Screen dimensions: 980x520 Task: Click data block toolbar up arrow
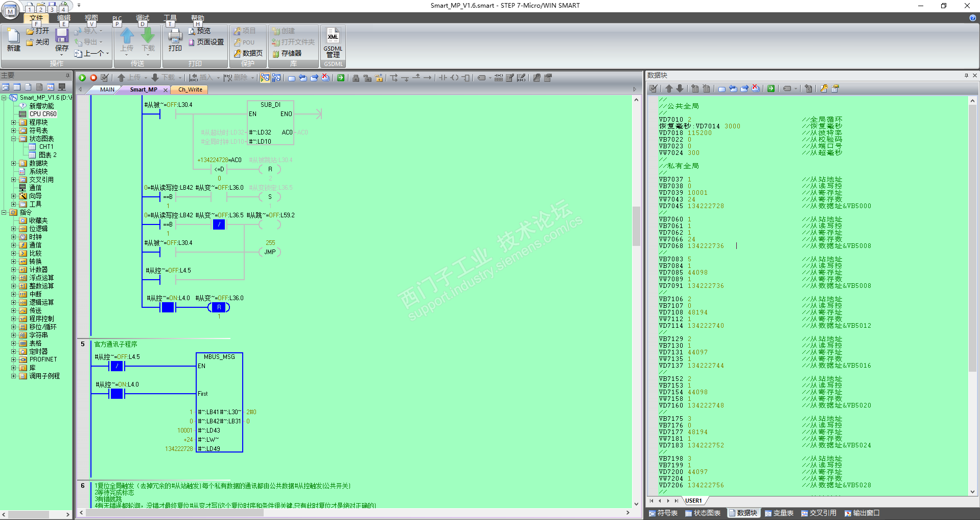click(669, 88)
